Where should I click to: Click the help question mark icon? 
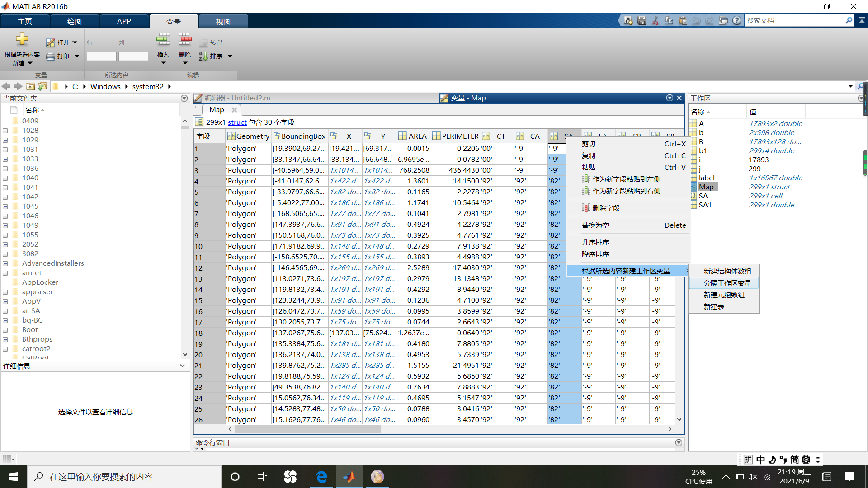pyautogui.click(x=737, y=20)
